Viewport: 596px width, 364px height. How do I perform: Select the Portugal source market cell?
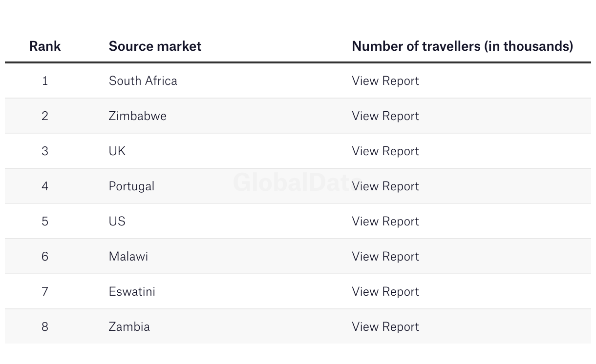(131, 186)
